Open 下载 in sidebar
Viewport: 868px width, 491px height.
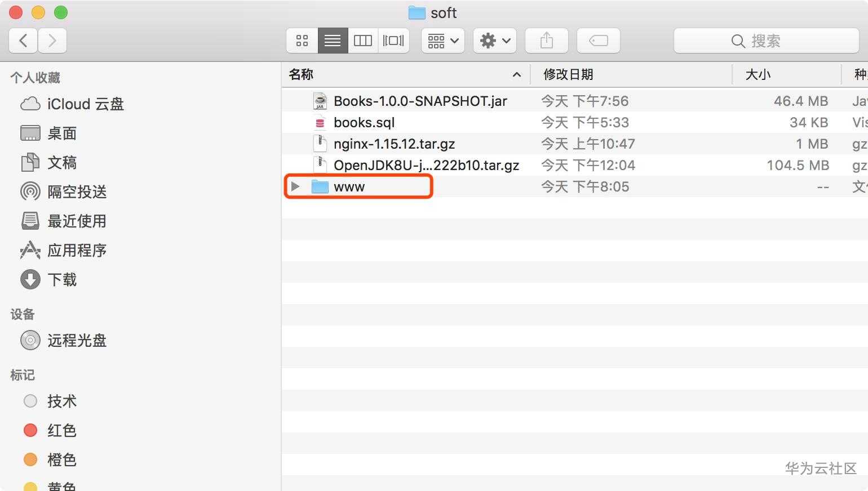click(48, 280)
